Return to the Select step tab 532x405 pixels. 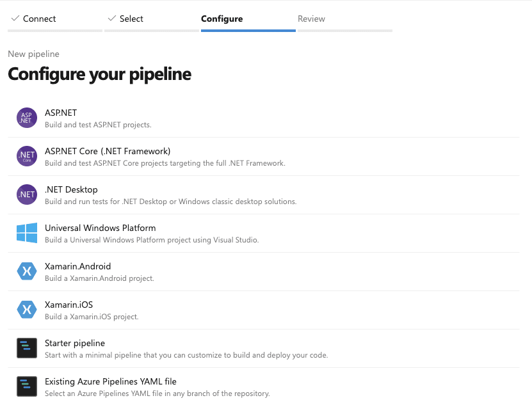click(x=131, y=19)
